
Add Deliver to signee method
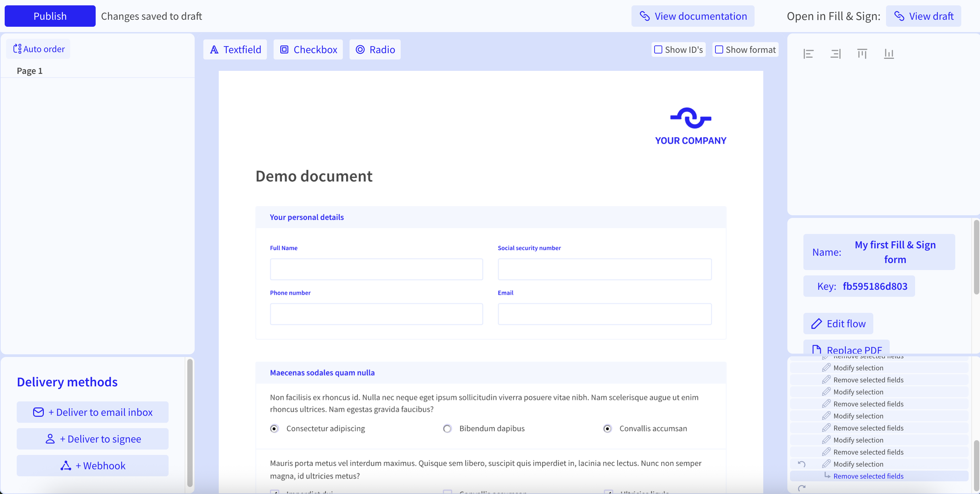(92, 439)
